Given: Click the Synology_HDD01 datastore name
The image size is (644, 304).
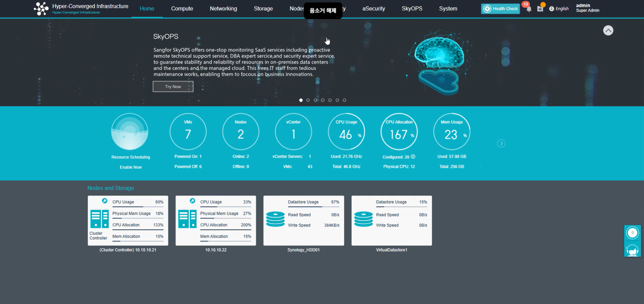Looking at the screenshot, I should (304, 250).
